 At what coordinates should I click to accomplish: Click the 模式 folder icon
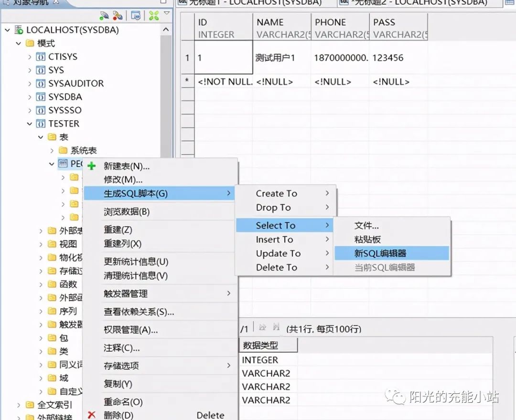tap(30, 43)
